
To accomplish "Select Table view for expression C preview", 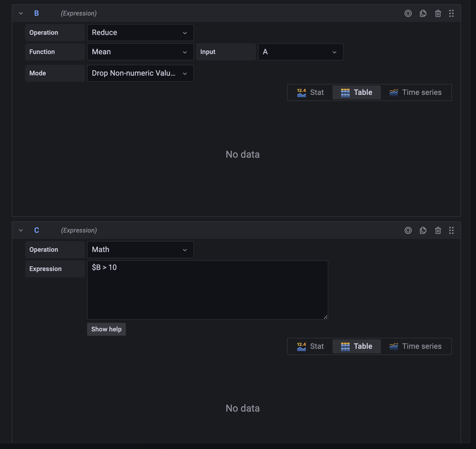I will tap(357, 346).
